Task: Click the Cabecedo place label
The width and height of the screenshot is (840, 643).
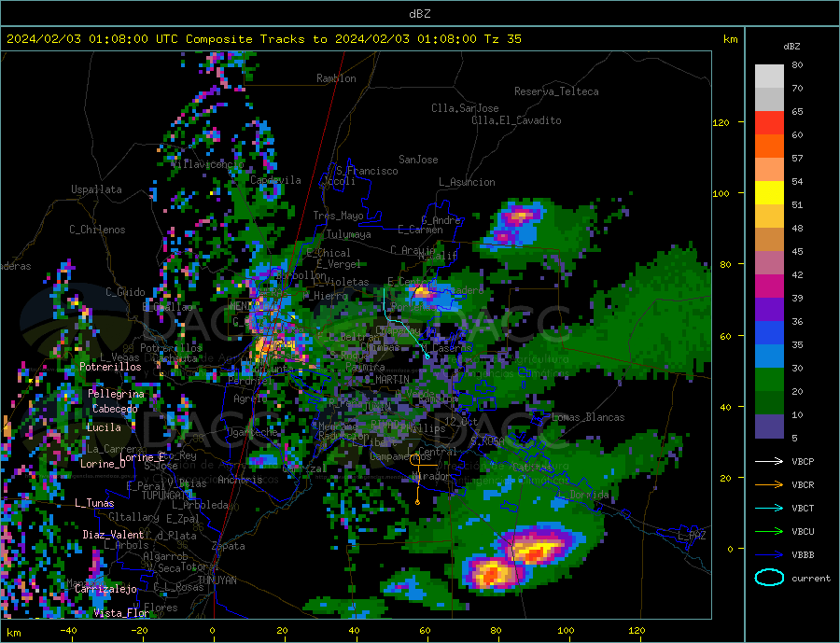Action: [x=115, y=409]
